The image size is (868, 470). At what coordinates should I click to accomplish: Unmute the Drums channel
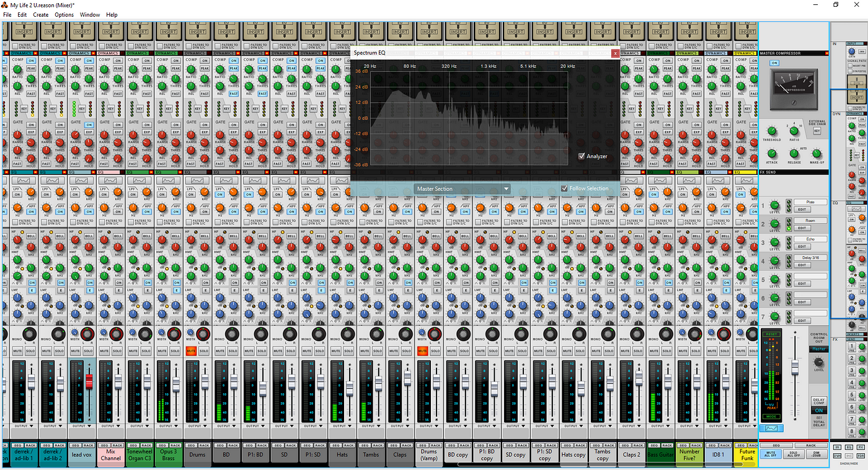192,351
